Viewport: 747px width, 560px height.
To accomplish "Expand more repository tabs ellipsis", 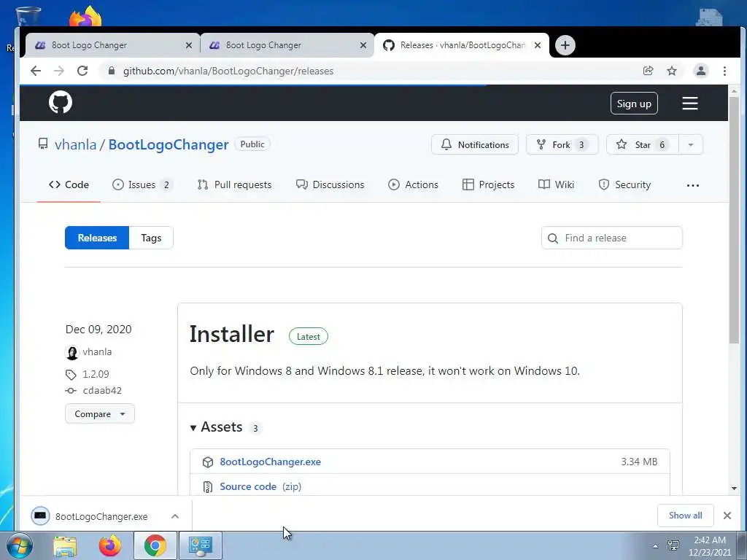I will (x=693, y=185).
